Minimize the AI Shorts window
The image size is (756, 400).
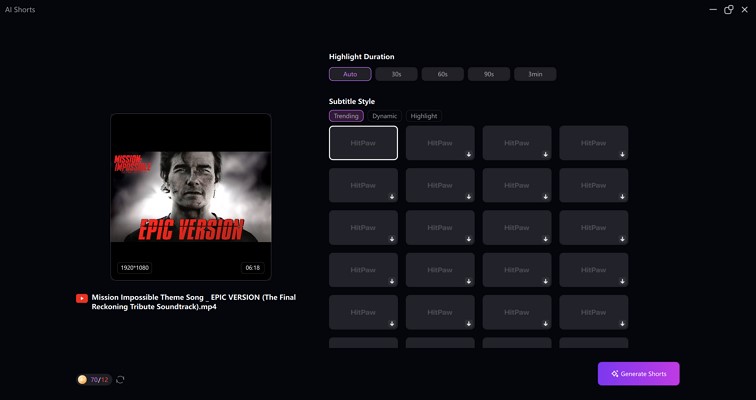click(713, 10)
